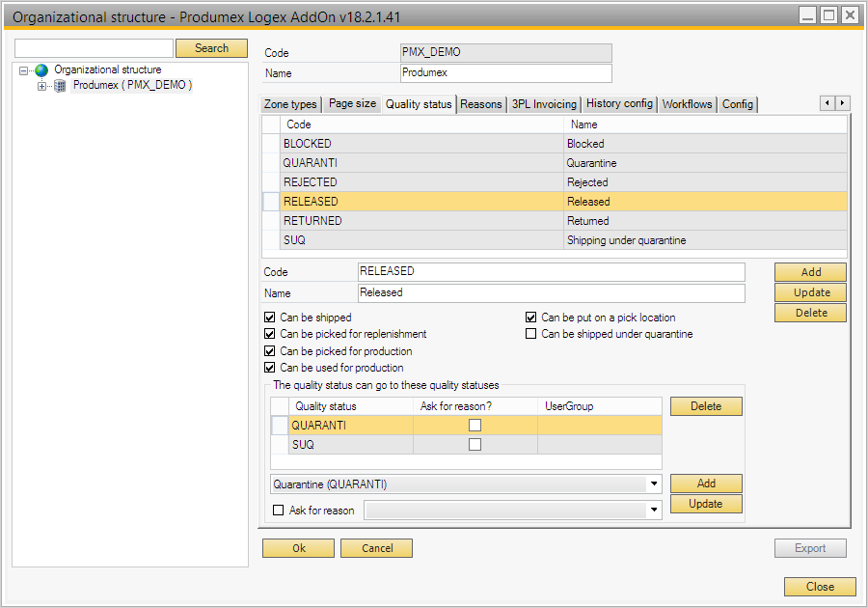
Task: Click Update button for quality status
Action: (x=810, y=292)
